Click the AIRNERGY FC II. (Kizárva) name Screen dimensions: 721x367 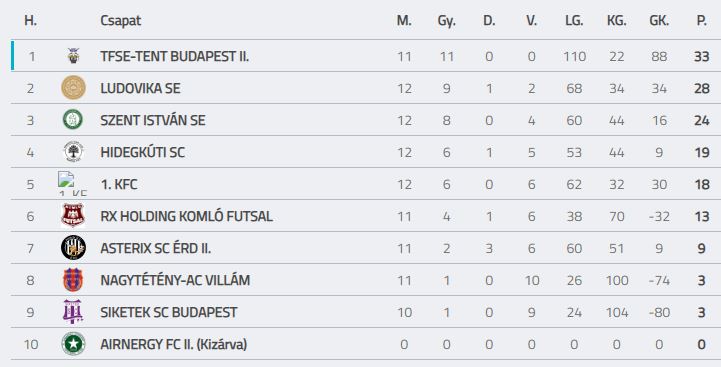tap(174, 344)
